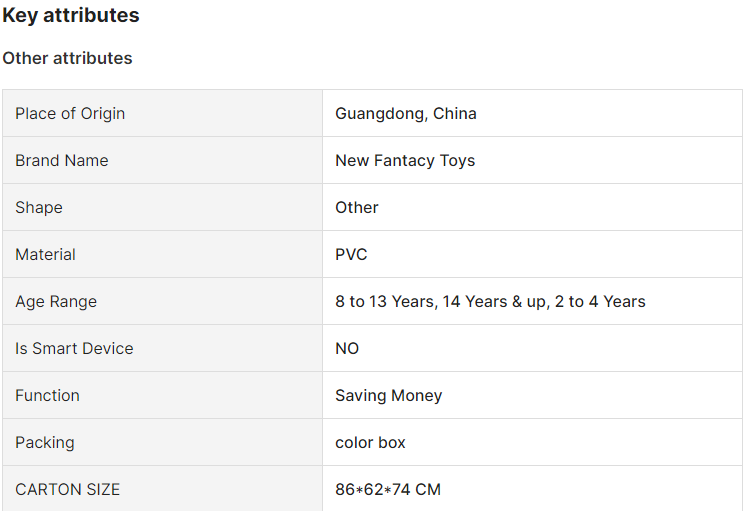The height and width of the screenshot is (511, 744).
Task: Click the Shape attribute label
Action: coord(39,208)
